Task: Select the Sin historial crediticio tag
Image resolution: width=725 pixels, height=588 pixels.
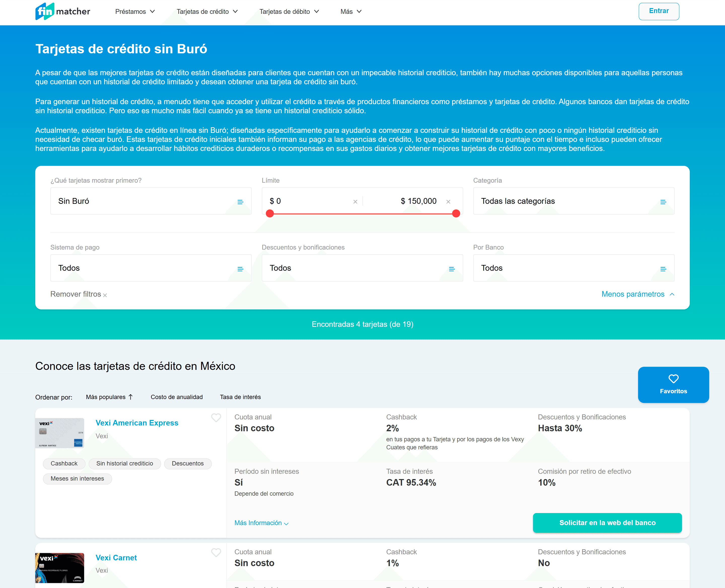Action: [x=125, y=464]
